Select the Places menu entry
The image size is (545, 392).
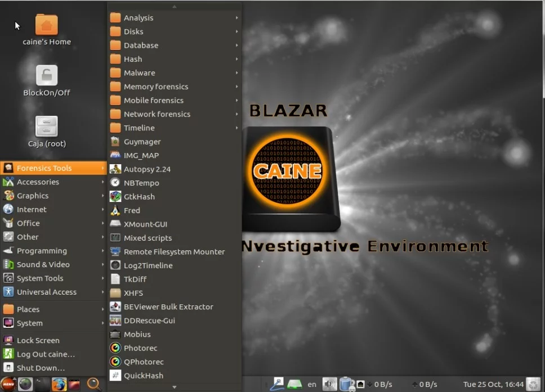point(28,309)
